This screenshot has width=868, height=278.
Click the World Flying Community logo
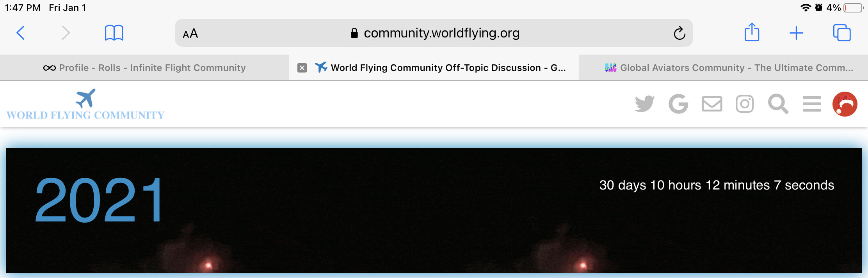click(85, 104)
